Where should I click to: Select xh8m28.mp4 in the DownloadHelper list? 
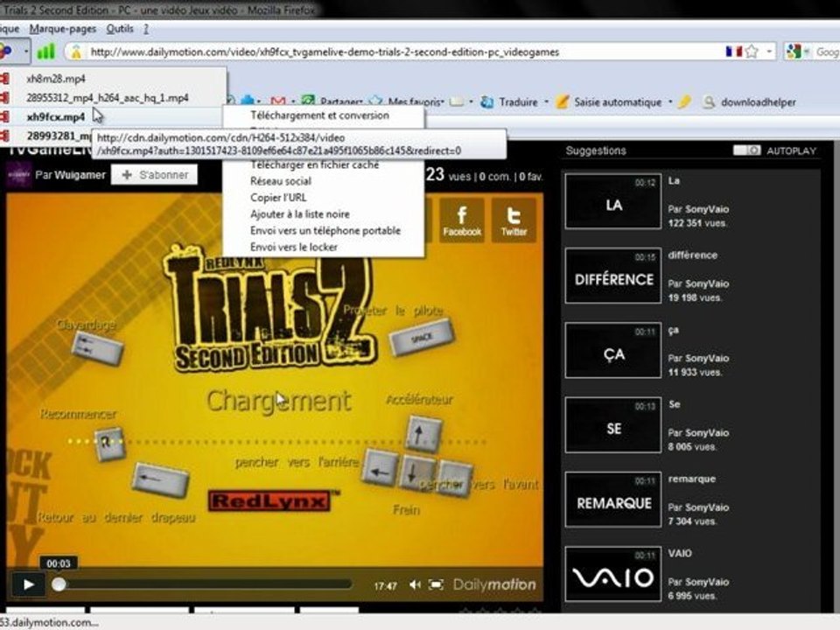113,79
